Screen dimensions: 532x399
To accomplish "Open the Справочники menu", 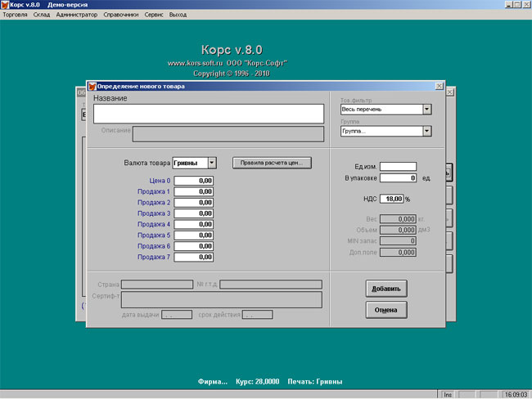I will (x=121, y=15).
